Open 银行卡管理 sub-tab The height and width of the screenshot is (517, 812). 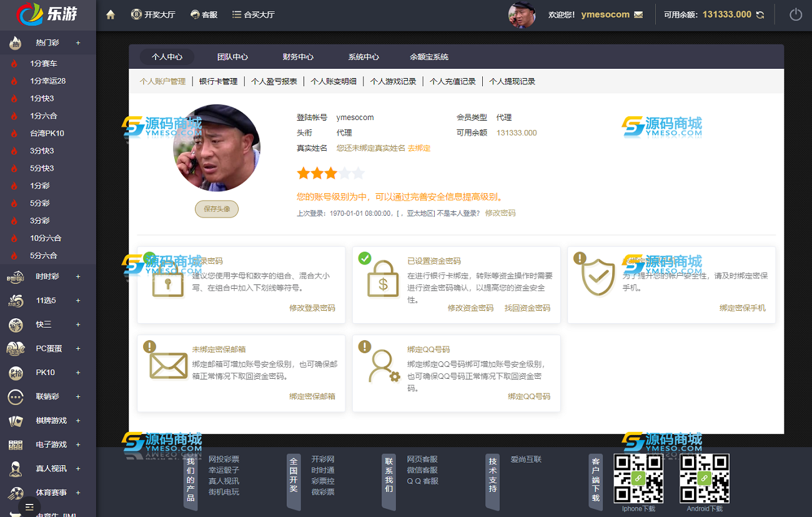(218, 81)
